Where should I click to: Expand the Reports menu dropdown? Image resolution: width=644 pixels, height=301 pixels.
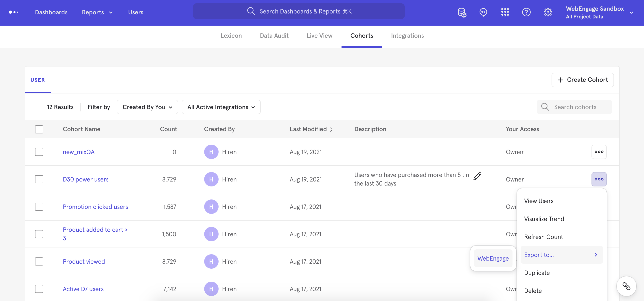(x=97, y=12)
